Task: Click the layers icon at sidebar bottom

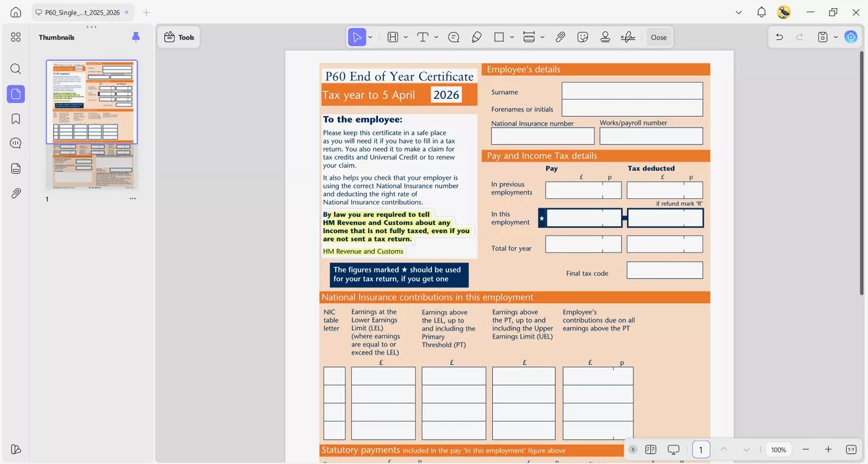Action: (15, 449)
